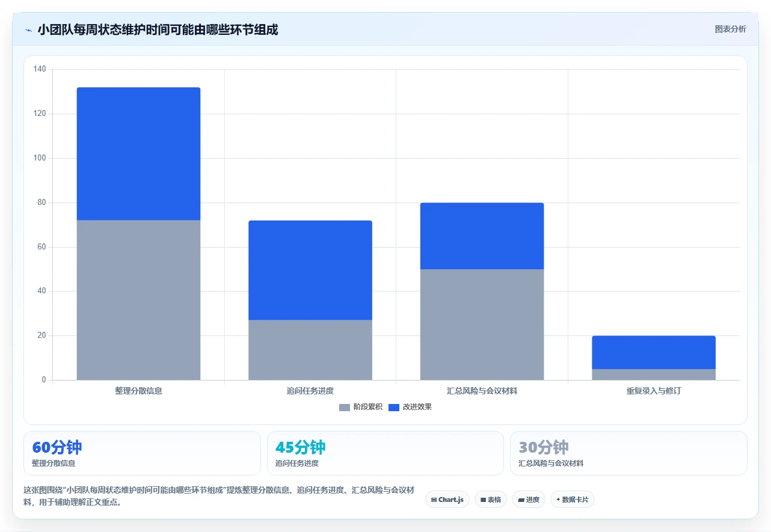Click the gray segment of the 追问任务进度 bar
The image size is (771, 532).
[310, 350]
